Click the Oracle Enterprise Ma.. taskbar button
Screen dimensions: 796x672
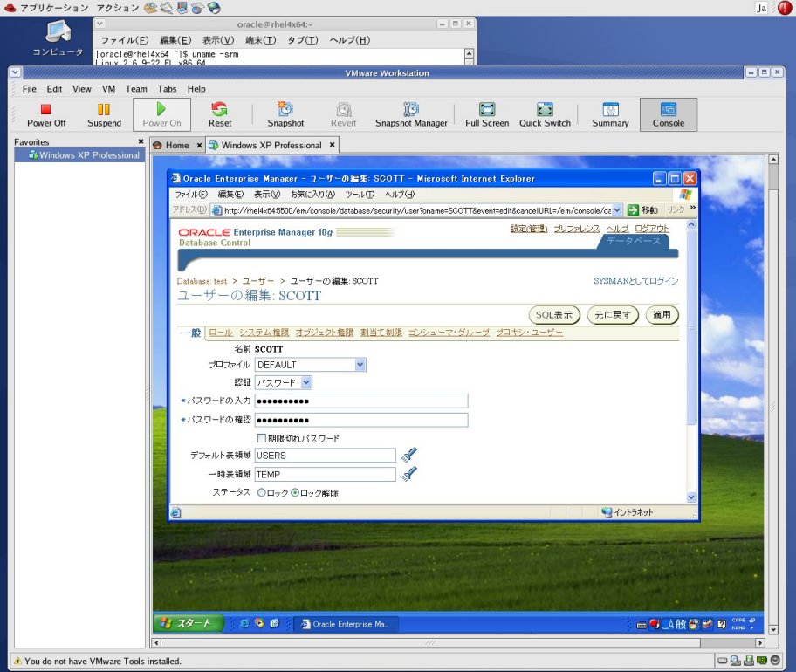point(347,624)
